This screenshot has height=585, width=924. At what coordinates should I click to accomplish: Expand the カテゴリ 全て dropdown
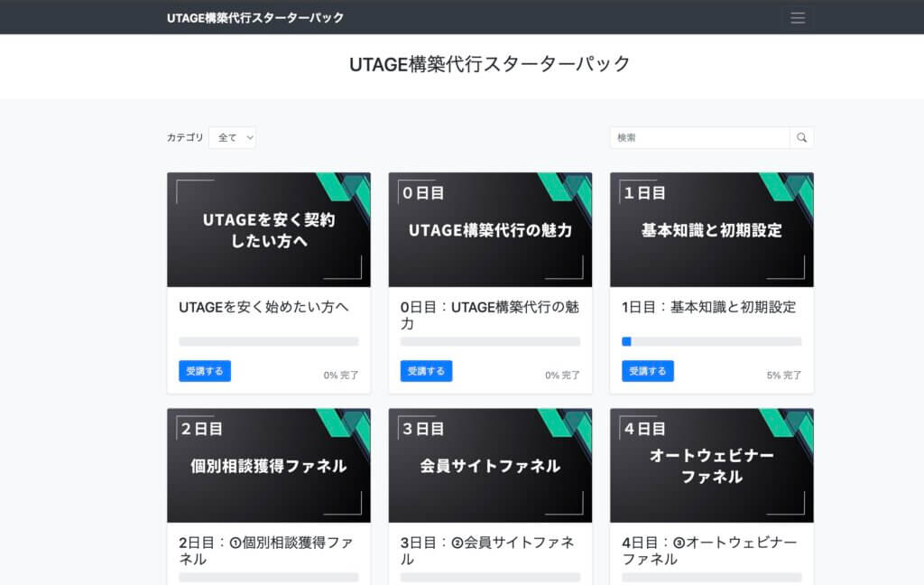tap(233, 138)
